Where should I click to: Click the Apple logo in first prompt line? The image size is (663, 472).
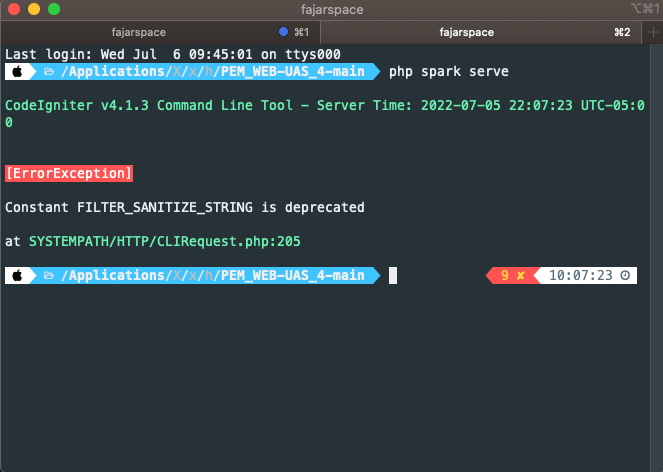[x=17, y=71]
